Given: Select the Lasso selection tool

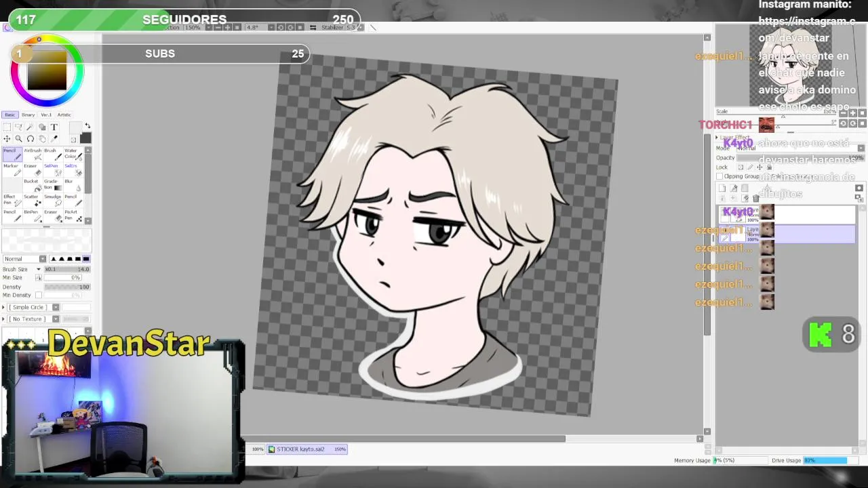Looking at the screenshot, I should 18,127.
